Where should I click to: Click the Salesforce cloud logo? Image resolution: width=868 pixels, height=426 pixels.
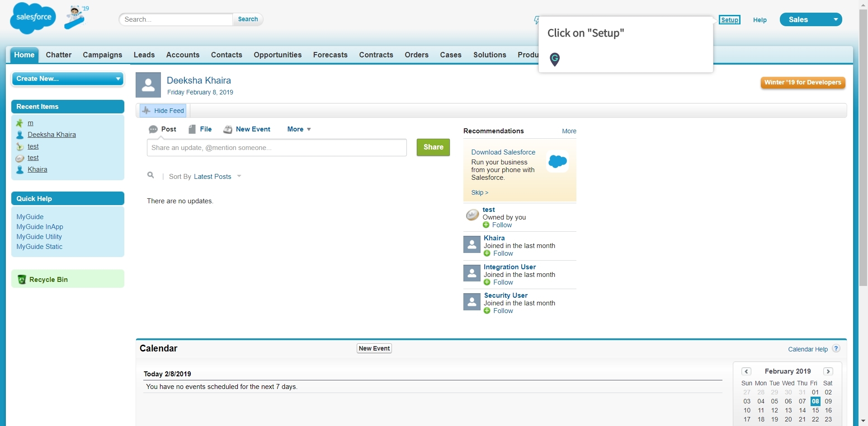(33, 18)
